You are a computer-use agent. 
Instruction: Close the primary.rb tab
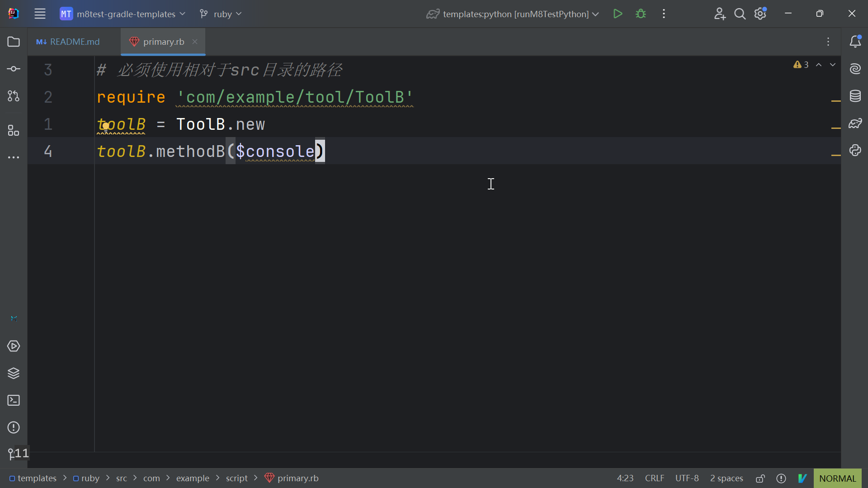195,42
